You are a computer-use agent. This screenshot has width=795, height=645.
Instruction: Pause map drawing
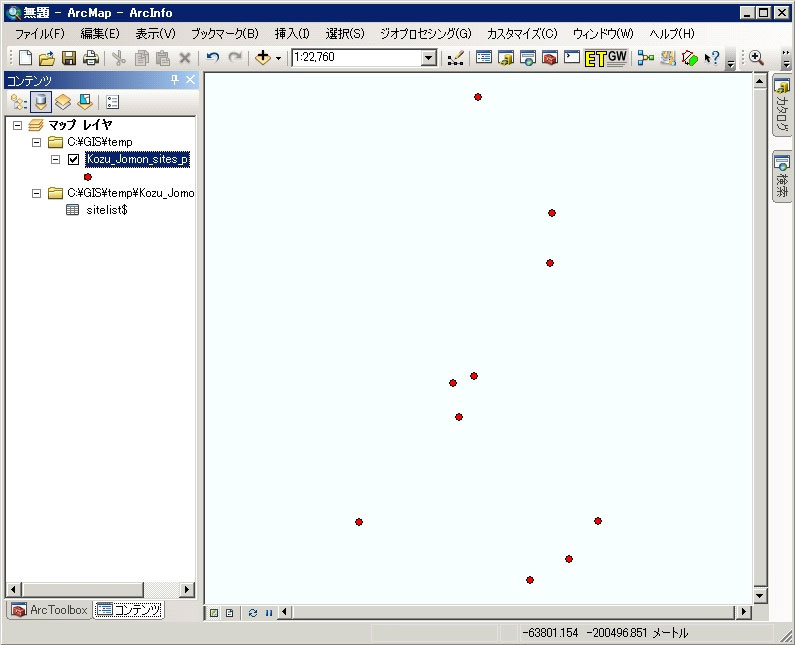[269, 613]
